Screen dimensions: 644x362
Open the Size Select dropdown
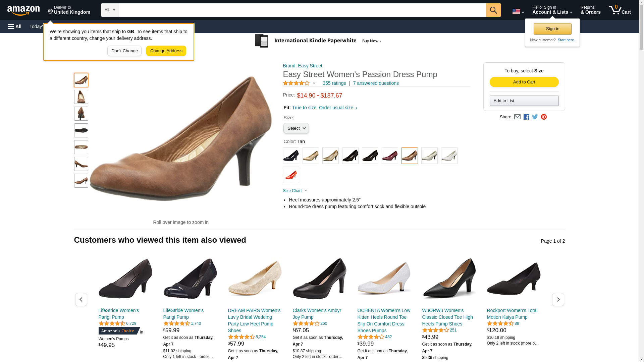[x=296, y=128]
